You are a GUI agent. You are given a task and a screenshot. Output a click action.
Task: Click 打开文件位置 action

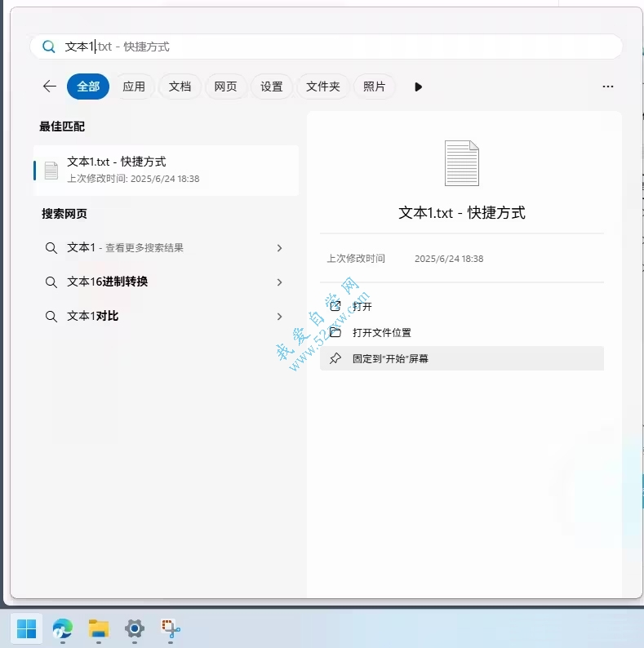[x=381, y=333]
